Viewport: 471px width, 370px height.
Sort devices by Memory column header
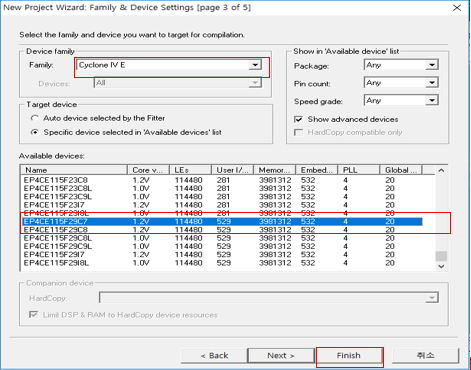pyautogui.click(x=275, y=170)
